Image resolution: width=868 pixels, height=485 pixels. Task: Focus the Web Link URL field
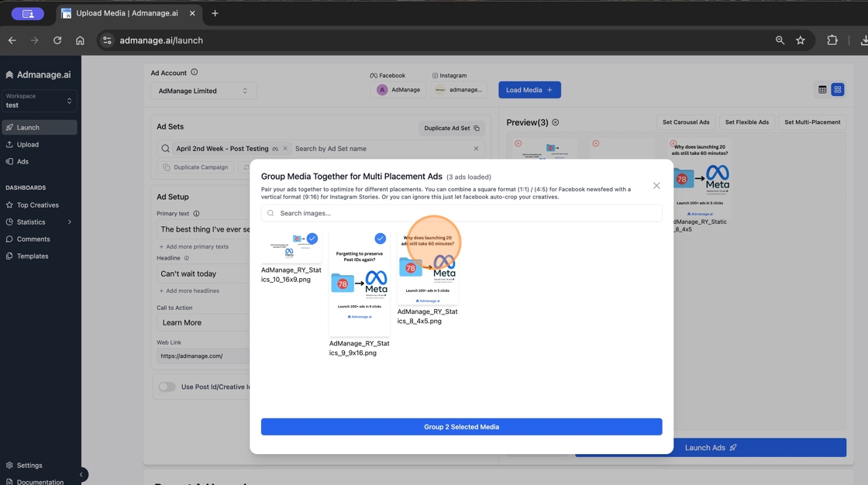pyautogui.click(x=202, y=356)
